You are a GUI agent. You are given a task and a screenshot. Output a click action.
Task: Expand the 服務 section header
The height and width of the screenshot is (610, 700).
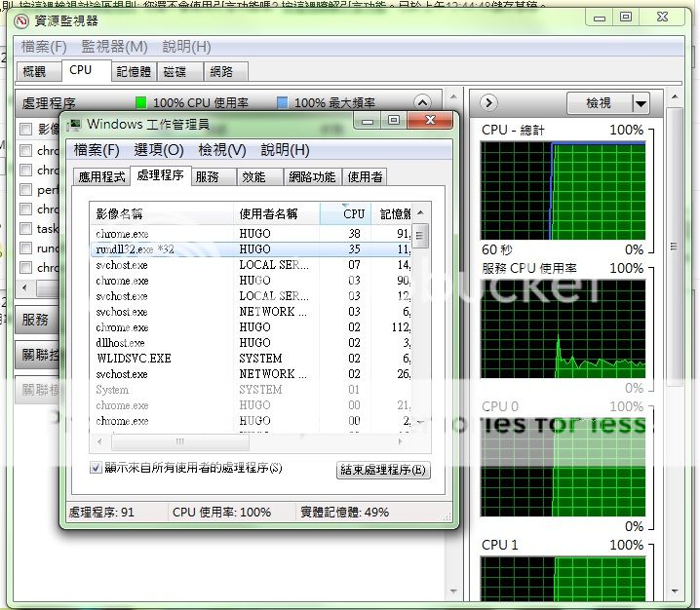tap(38, 320)
